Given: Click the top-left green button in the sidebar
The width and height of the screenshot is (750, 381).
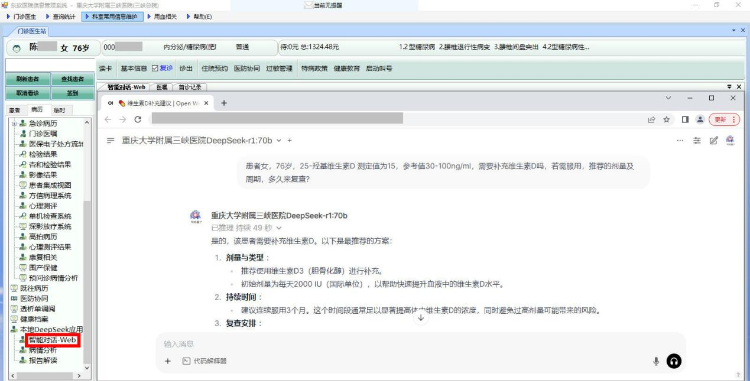Looking at the screenshot, I should point(27,79).
